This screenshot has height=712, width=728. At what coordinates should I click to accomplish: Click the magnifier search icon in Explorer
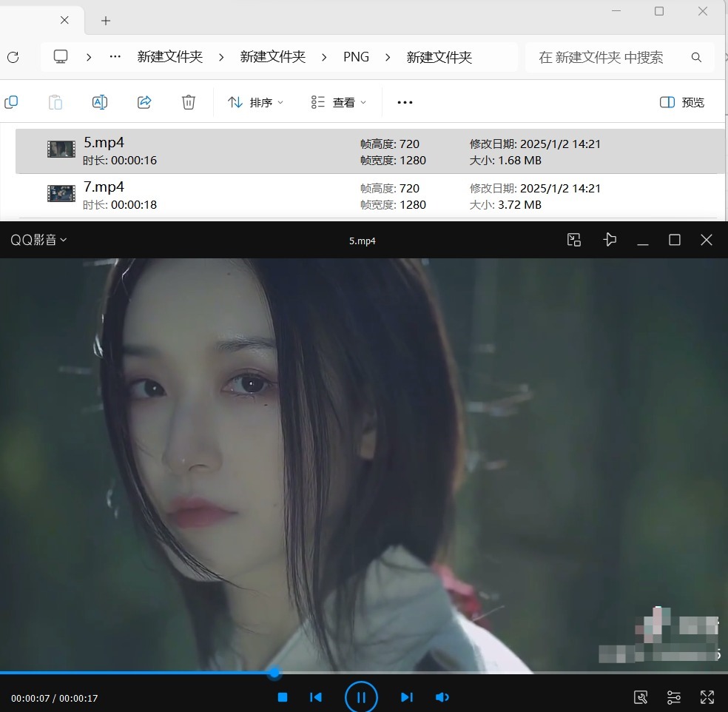pos(696,57)
